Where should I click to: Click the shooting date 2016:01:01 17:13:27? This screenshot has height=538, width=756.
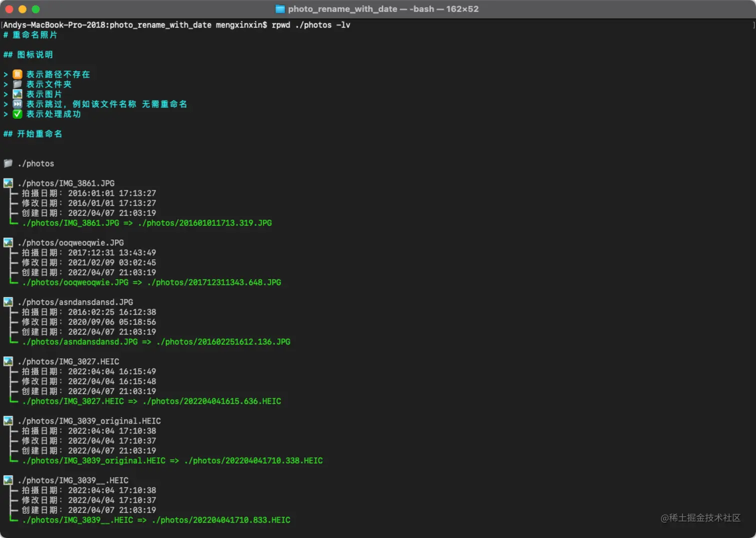tap(112, 193)
